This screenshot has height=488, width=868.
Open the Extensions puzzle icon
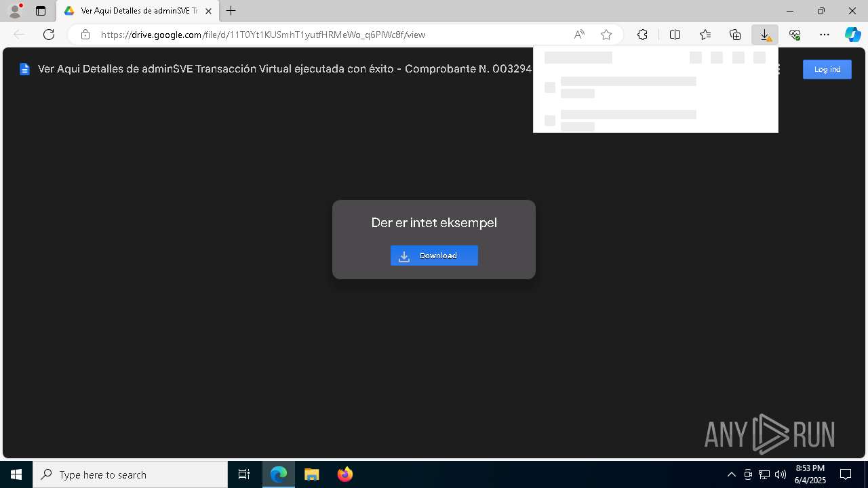click(642, 35)
